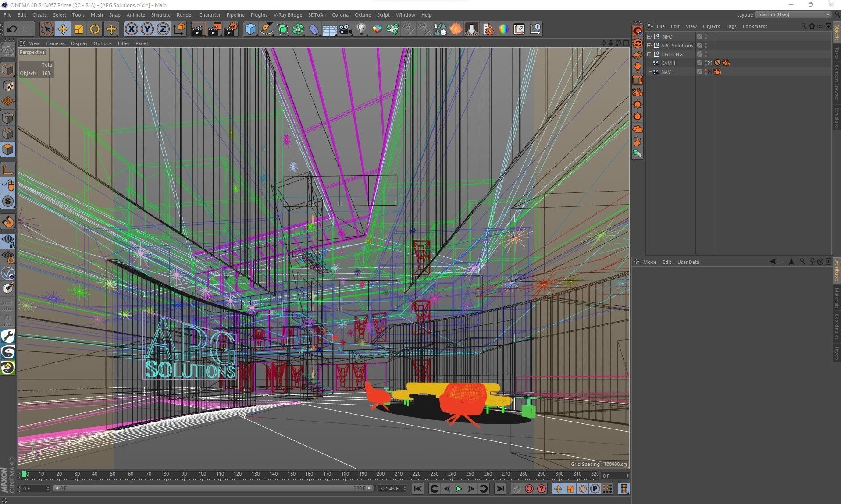Screen dimensions: 841x504
Task: Switch to the Content Browser side tab
Action: 837,82
